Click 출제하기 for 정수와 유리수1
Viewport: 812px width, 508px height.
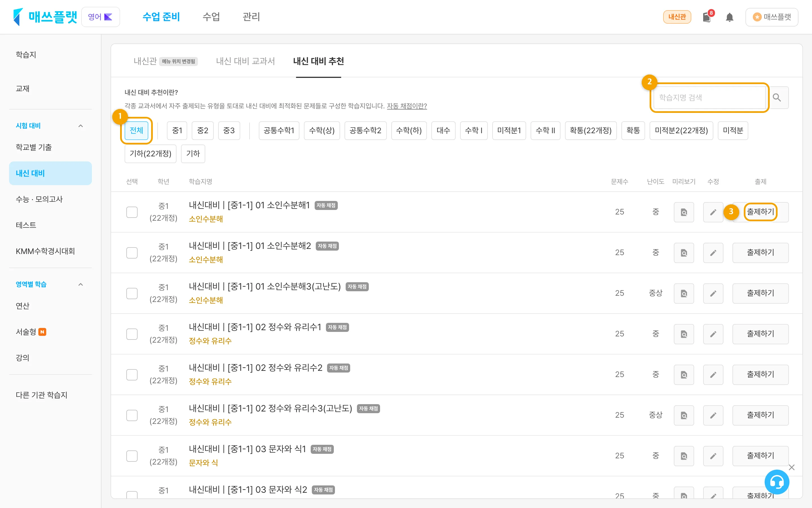[x=760, y=334]
